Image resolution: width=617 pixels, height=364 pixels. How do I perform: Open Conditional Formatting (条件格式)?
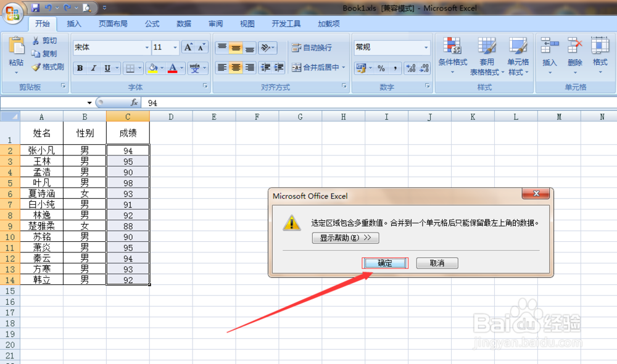click(452, 56)
